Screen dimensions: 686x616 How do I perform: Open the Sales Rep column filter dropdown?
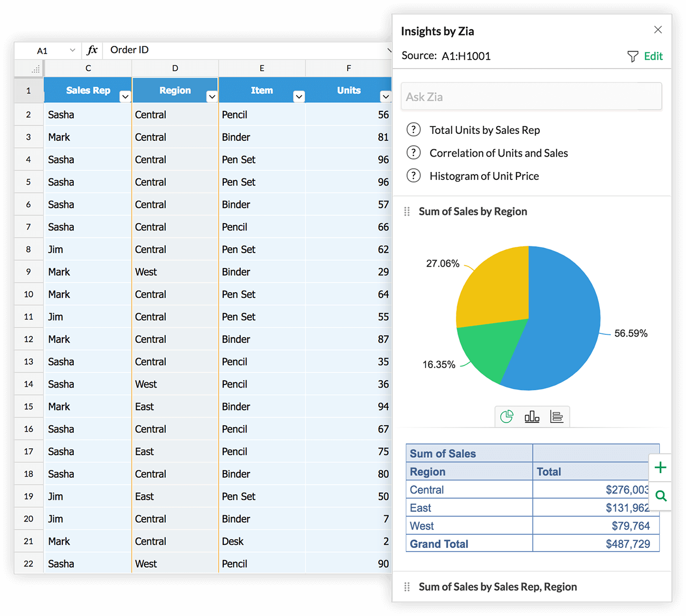[125, 97]
